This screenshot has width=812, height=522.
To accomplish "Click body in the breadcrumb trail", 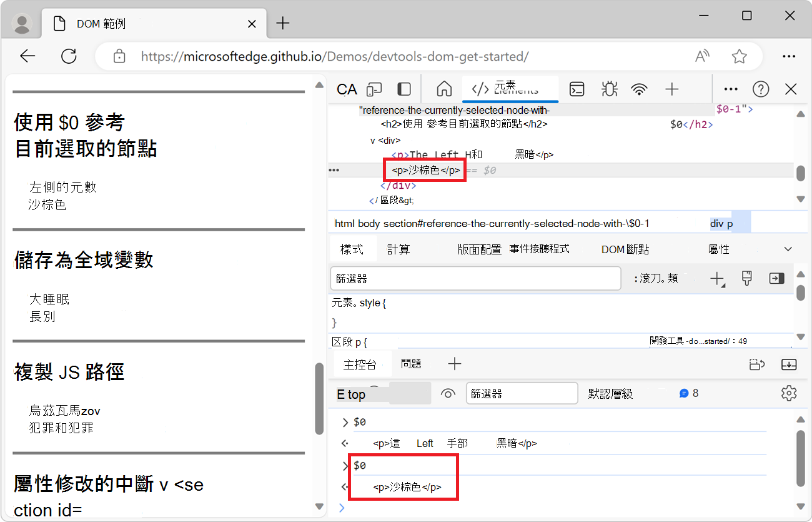I will (x=369, y=223).
